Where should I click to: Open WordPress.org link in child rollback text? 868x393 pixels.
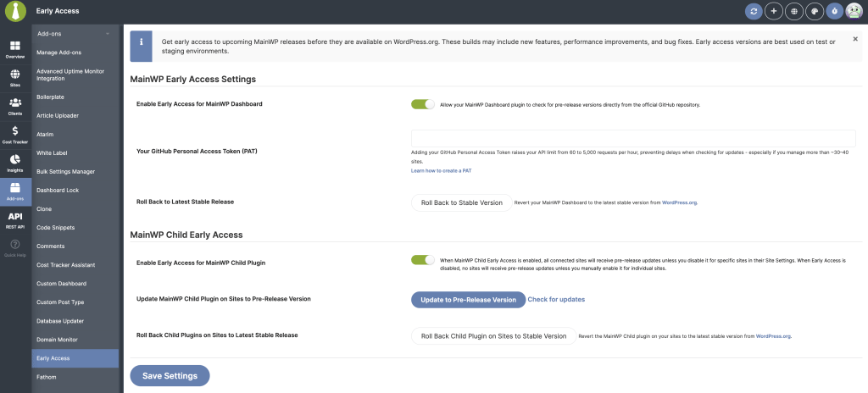[x=774, y=336]
